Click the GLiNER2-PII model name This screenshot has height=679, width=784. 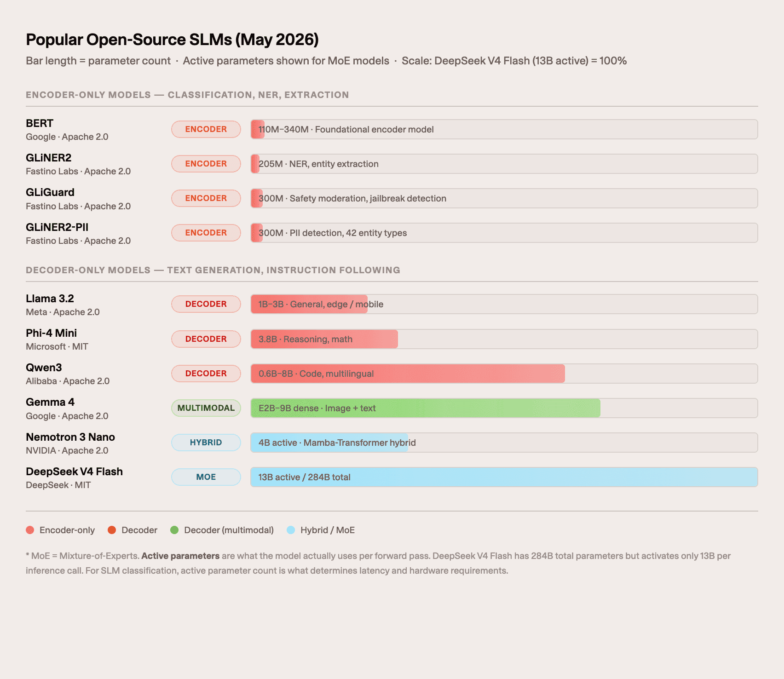pyautogui.click(x=57, y=227)
